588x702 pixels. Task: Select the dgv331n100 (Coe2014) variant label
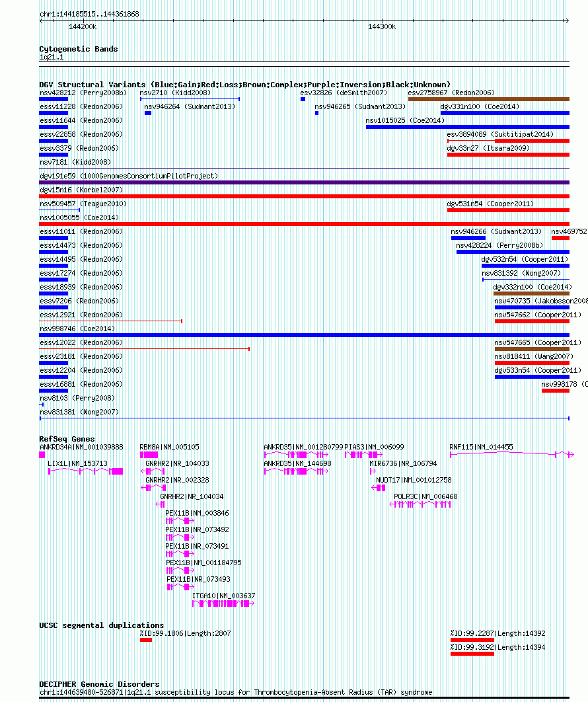(x=480, y=106)
